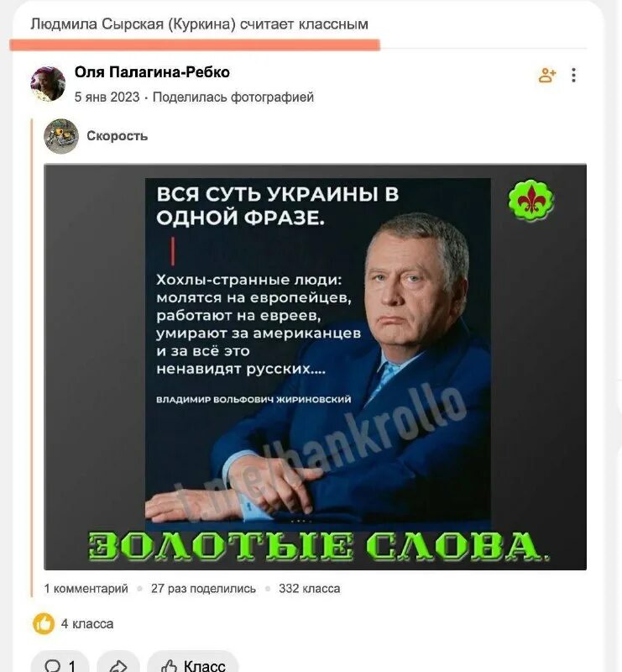Click the share arrow icon button
Screen dimensions: 622x672
[x=118, y=664]
